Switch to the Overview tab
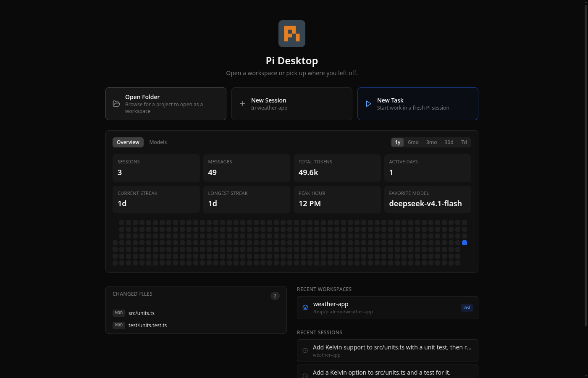Viewport: 588px width, 378px height. 128,142
